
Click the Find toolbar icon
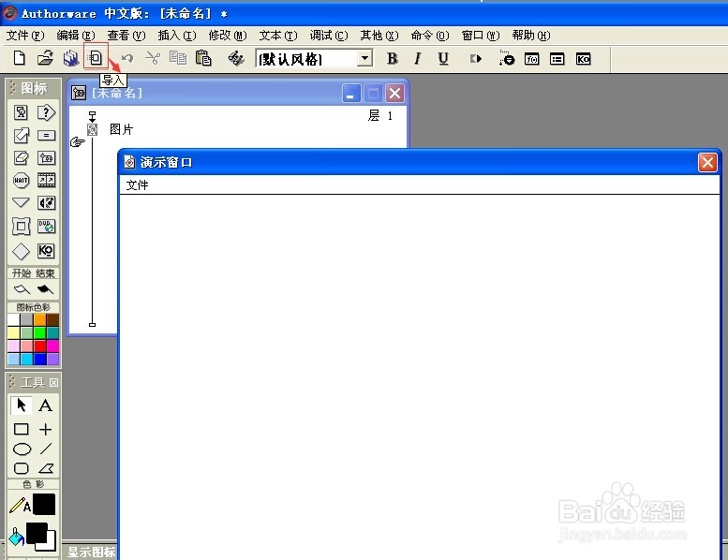[x=236, y=58]
